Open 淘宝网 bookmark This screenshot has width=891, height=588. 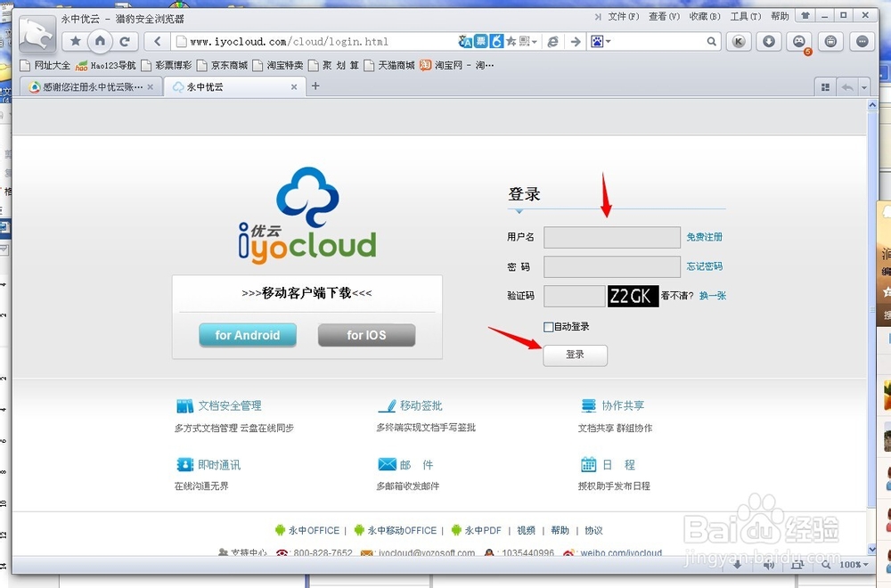click(456, 65)
